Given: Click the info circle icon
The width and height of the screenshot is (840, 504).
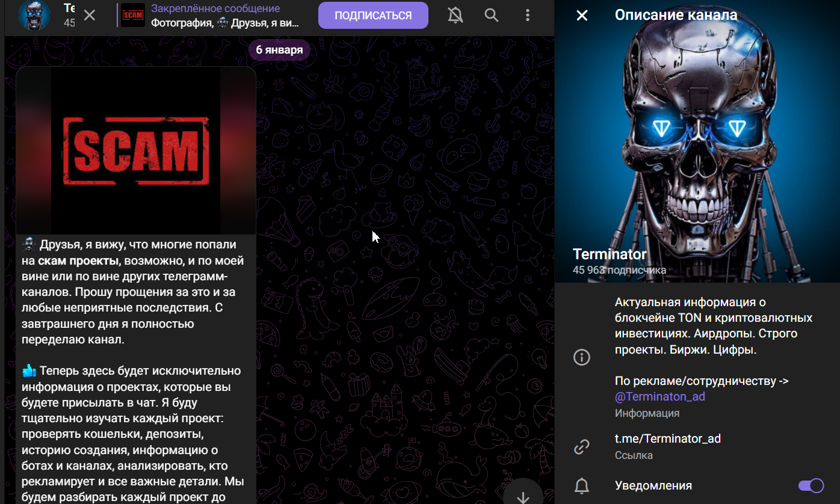Looking at the screenshot, I should tap(581, 357).
